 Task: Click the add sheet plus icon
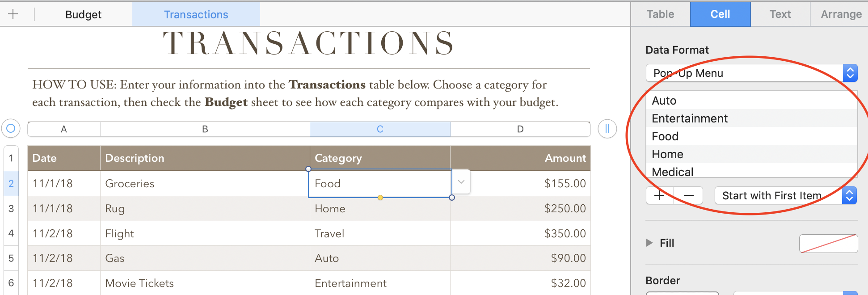click(13, 14)
